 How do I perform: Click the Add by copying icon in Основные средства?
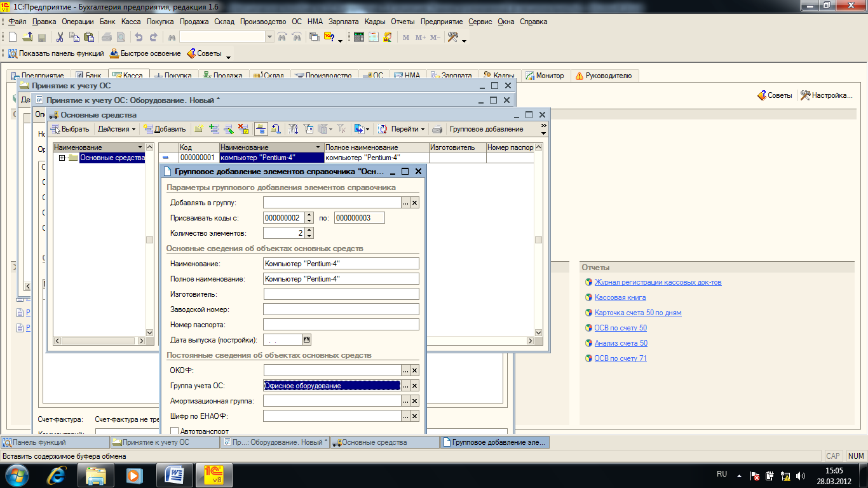[215, 129]
